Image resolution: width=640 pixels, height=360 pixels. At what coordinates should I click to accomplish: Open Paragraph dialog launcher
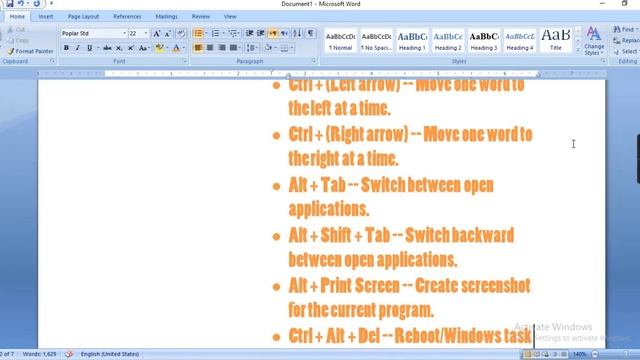(x=314, y=61)
